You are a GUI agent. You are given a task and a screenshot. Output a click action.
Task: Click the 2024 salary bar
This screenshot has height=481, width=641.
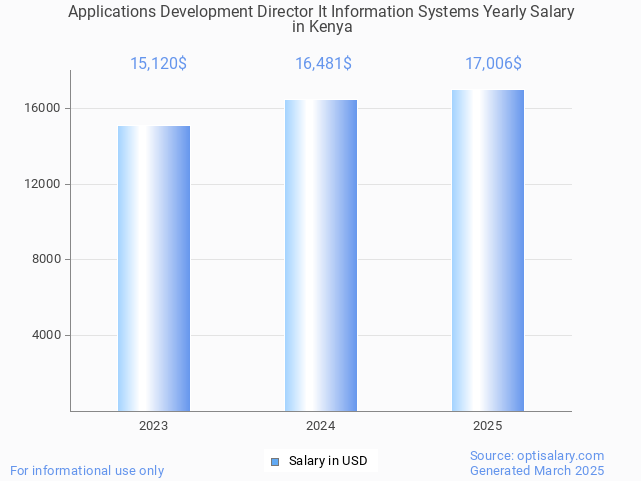321,255
